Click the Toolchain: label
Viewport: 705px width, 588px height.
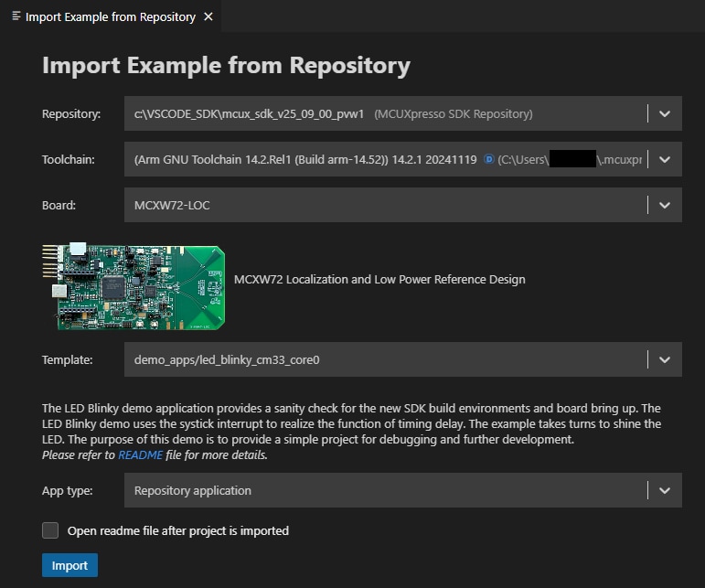tap(69, 160)
